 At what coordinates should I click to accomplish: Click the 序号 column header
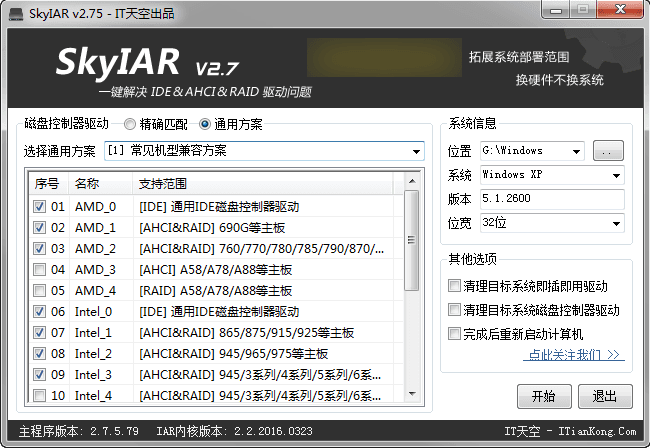[49, 184]
